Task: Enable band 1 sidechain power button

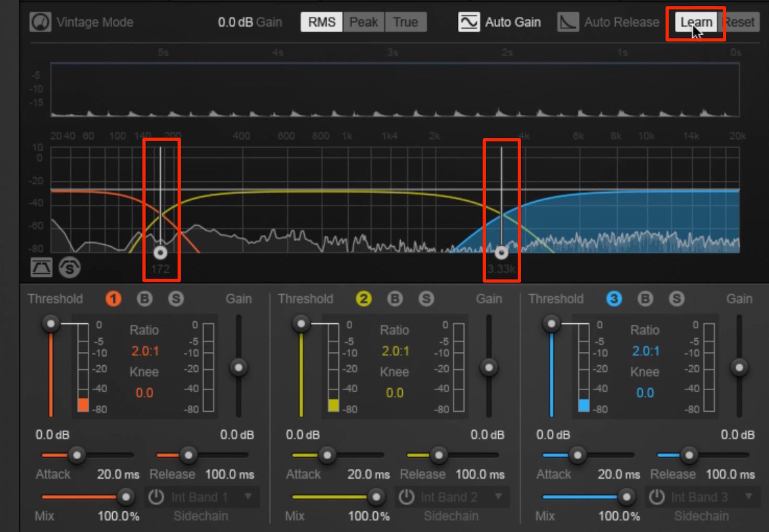Action: coord(156,497)
